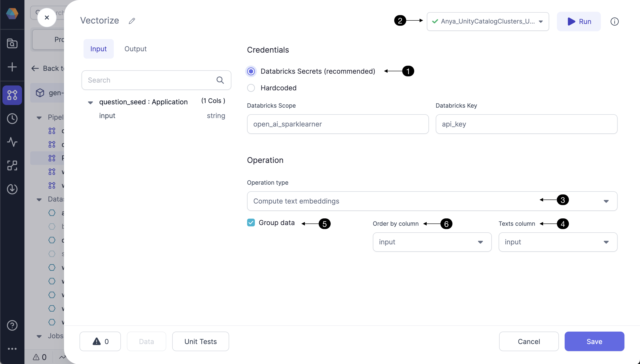Open the help question mark icon
This screenshot has width=640, height=364.
(12, 325)
